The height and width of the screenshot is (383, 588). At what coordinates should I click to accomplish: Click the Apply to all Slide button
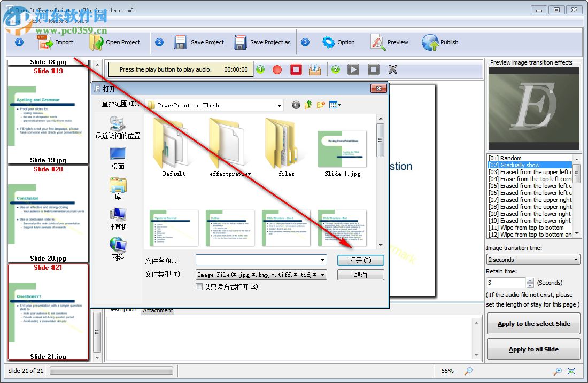pos(533,349)
